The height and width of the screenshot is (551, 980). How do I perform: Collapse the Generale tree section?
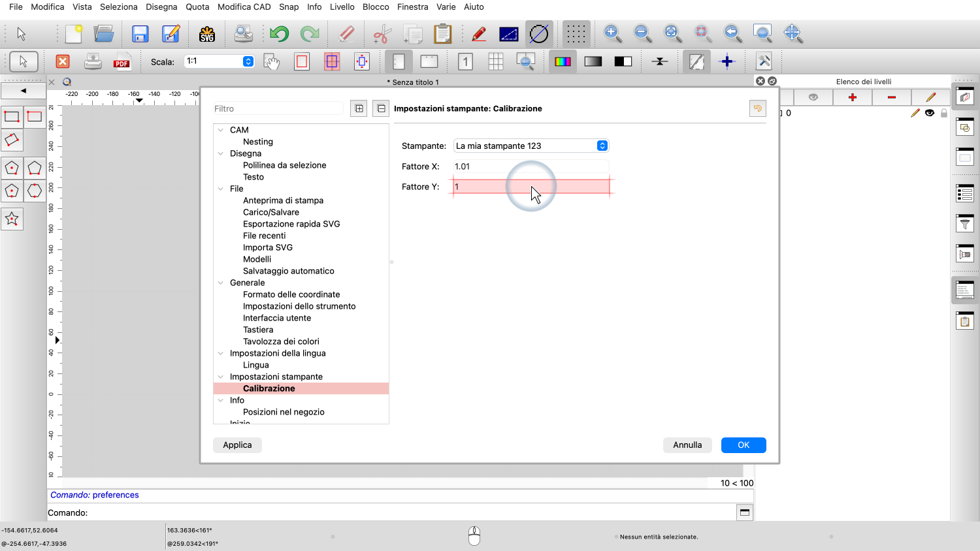(x=221, y=283)
